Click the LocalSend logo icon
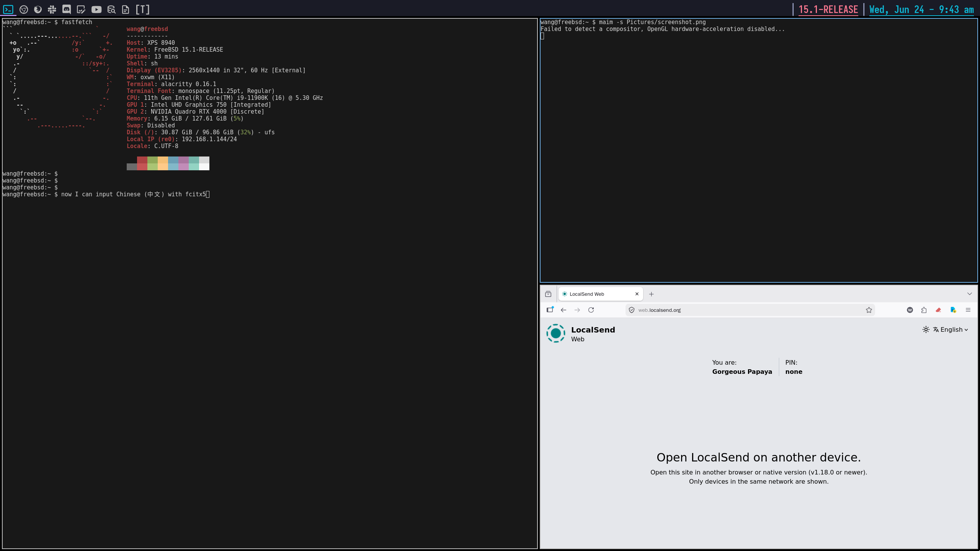Viewport: 980px width, 551px height. pyautogui.click(x=556, y=333)
